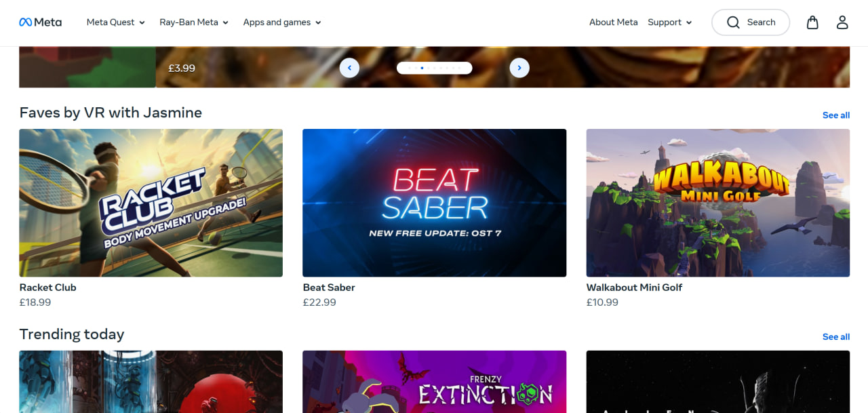Screen dimensions: 868x413
Task: Open the Walkabout Mini Golf thumbnail
Action: tap(718, 203)
